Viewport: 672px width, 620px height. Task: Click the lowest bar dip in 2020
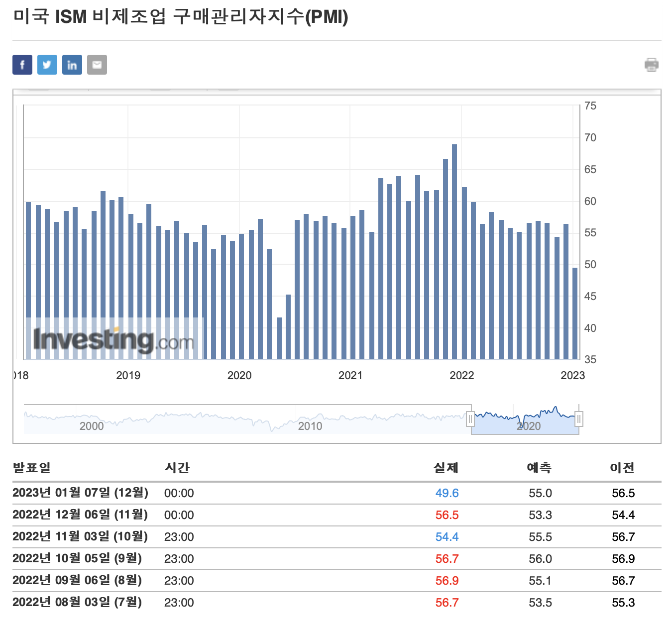point(278,338)
